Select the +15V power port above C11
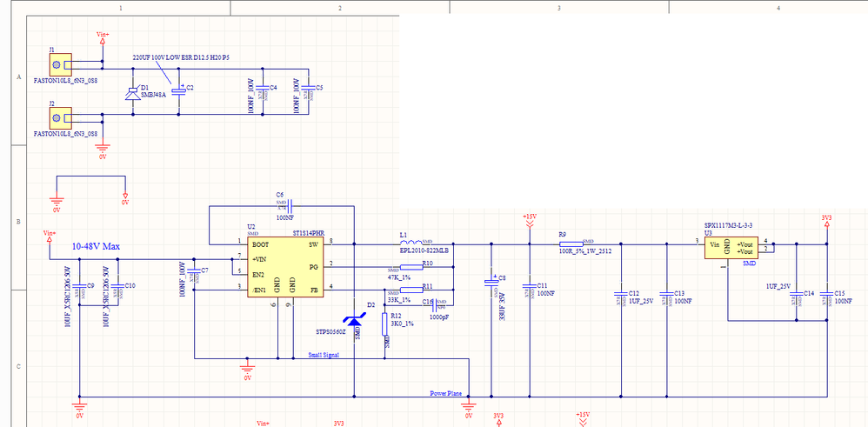Image resolution: width=868 pixels, height=427 pixels. tap(530, 221)
